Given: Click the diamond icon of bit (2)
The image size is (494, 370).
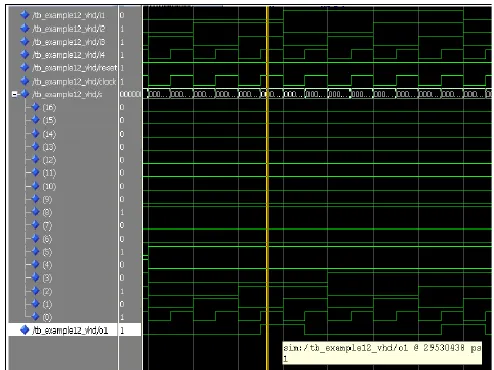Looking at the screenshot, I should point(36,291).
